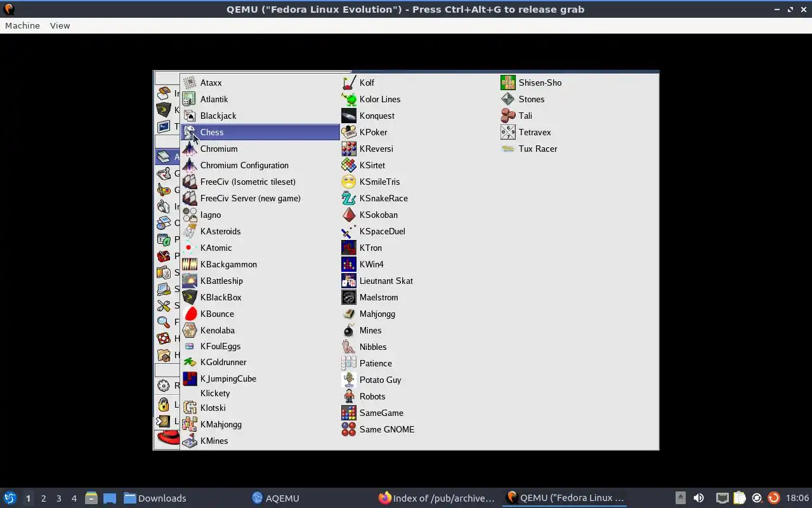Click the Same GNOME balls icon
Image resolution: width=812 pixels, height=508 pixels.
[348, 429]
